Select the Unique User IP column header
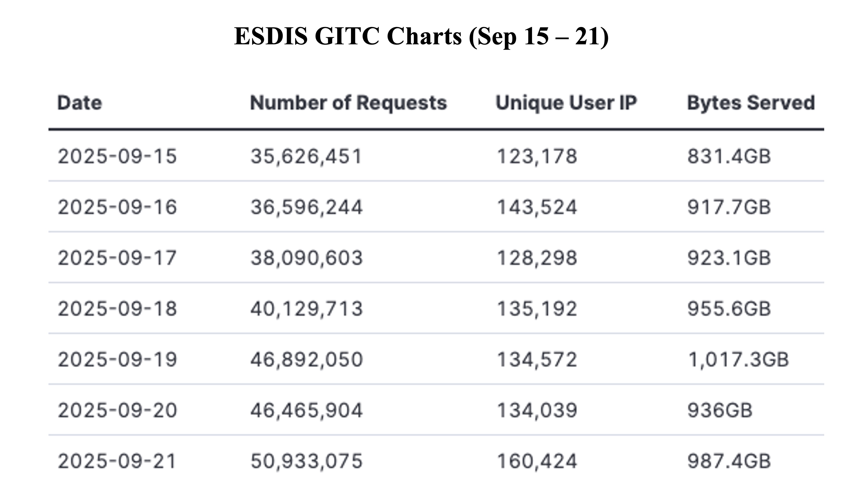This screenshot has height=485, width=868. pos(566,103)
